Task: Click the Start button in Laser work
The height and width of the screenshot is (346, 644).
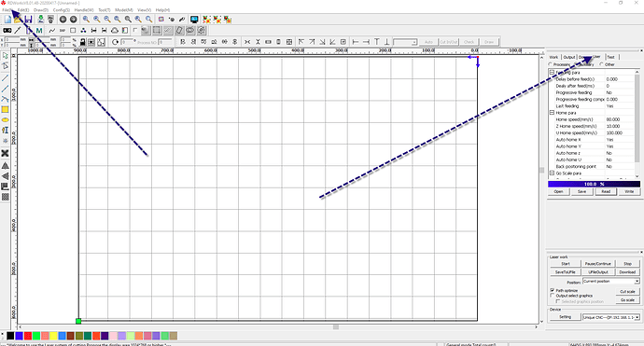Action: point(566,264)
